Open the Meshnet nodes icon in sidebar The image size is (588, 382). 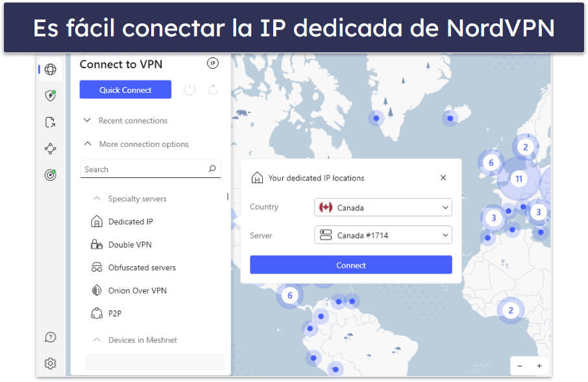pos(50,149)
